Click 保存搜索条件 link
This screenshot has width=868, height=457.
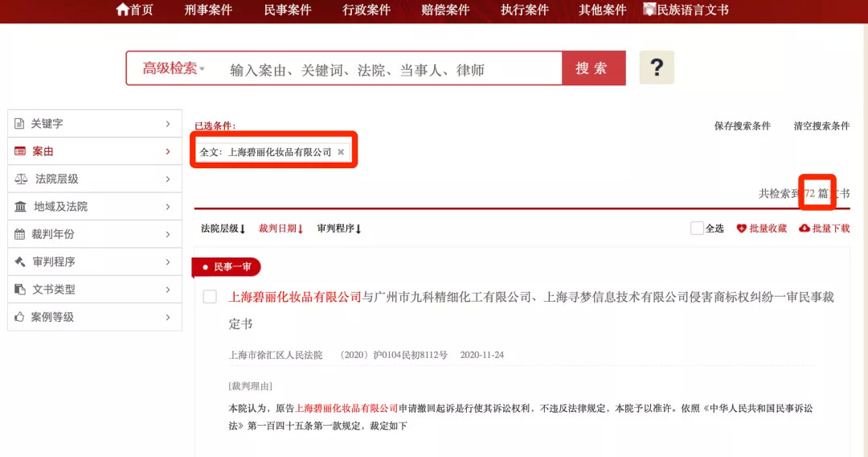(x=743, y=126)
